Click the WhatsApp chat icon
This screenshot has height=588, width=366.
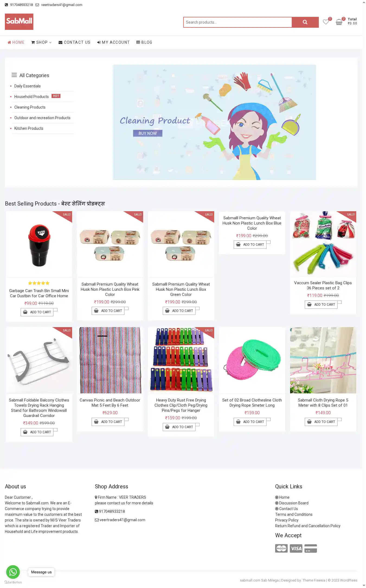13,572
